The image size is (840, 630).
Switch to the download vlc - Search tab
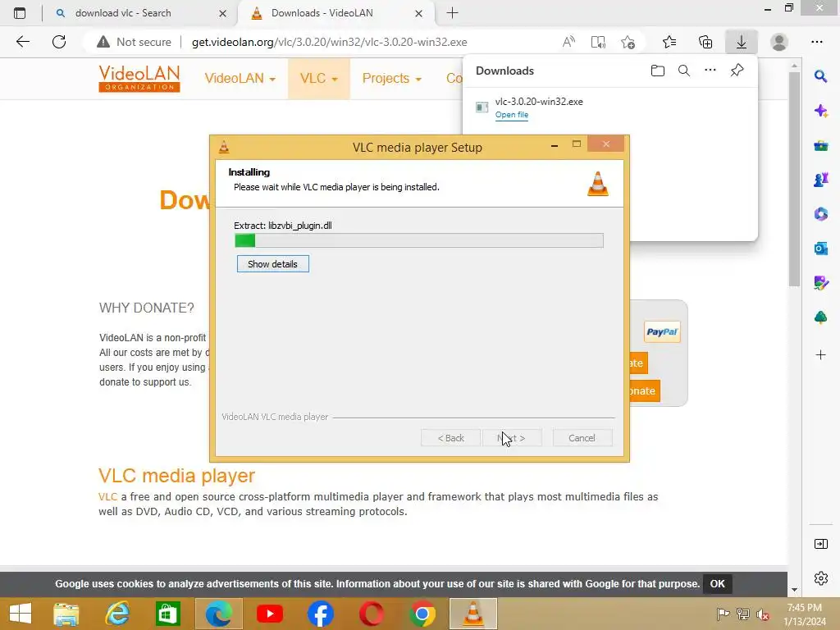123,13
